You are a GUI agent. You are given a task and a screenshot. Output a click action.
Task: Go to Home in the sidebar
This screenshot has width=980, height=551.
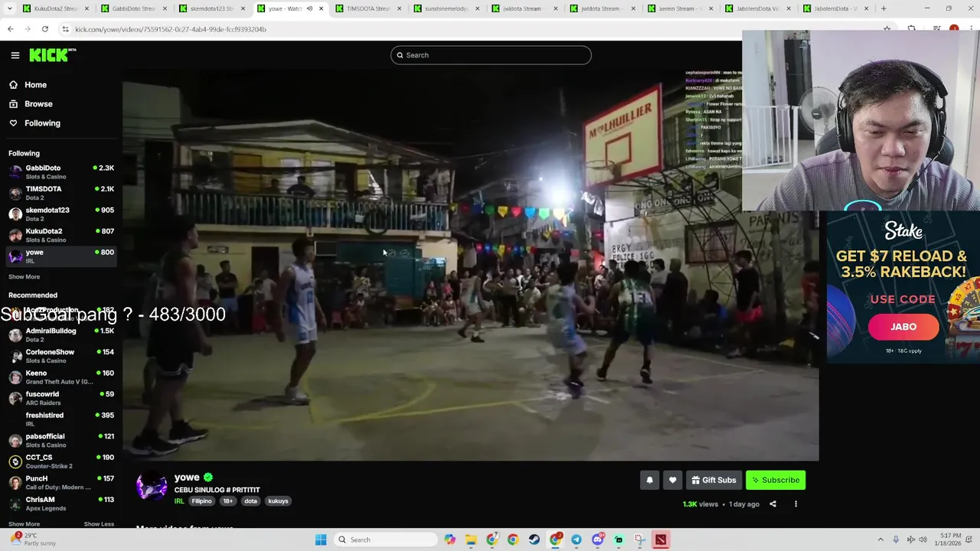click(35, 85)
